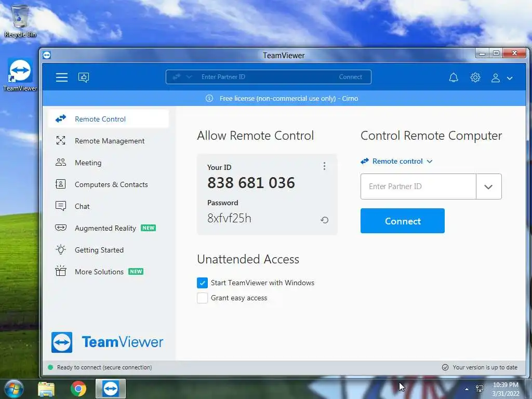Click the info icon in license banner
532x399 pixels.
[x=209, y=98]
